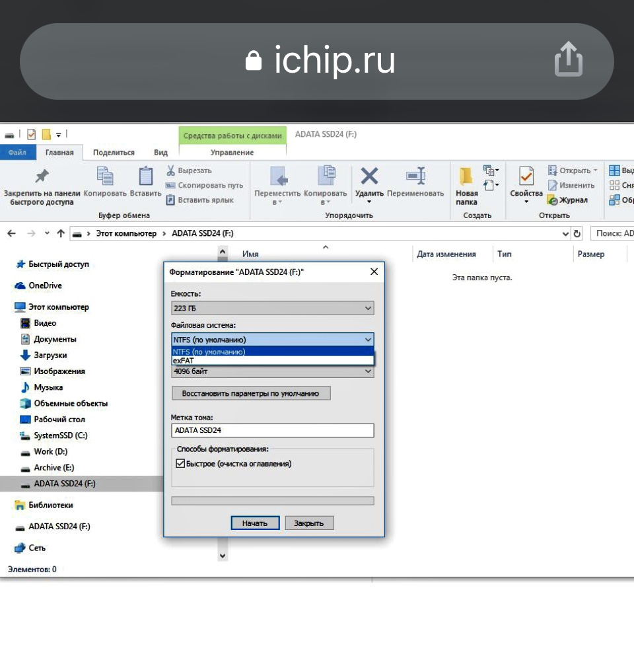This screenshot has width=634, height=672.
Task: Create a Новая папка
Action: (466, 186)
